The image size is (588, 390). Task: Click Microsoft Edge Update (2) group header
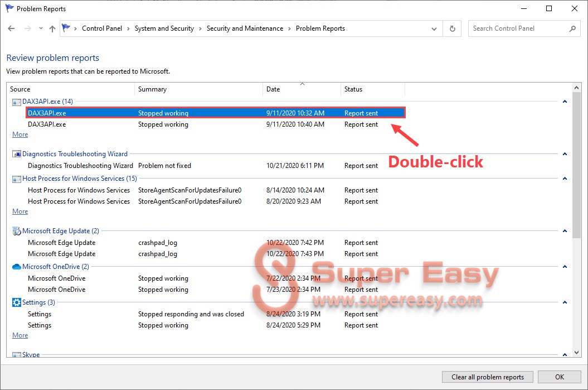click(x=61, y=231)
